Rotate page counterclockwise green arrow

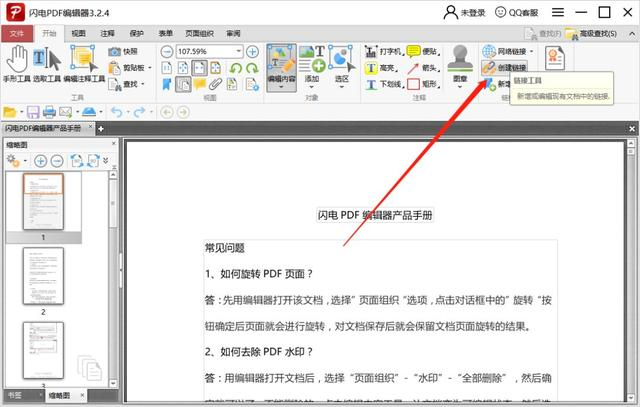point(236,68)
